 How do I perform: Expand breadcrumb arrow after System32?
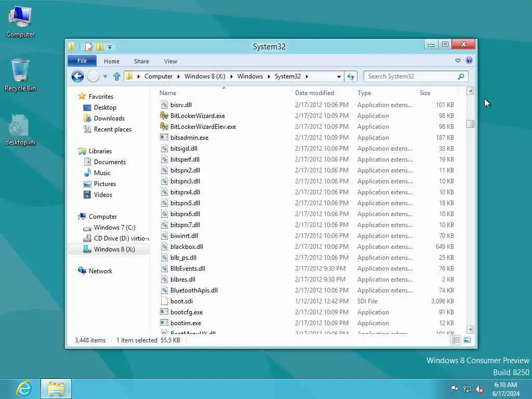click(307, 76)
